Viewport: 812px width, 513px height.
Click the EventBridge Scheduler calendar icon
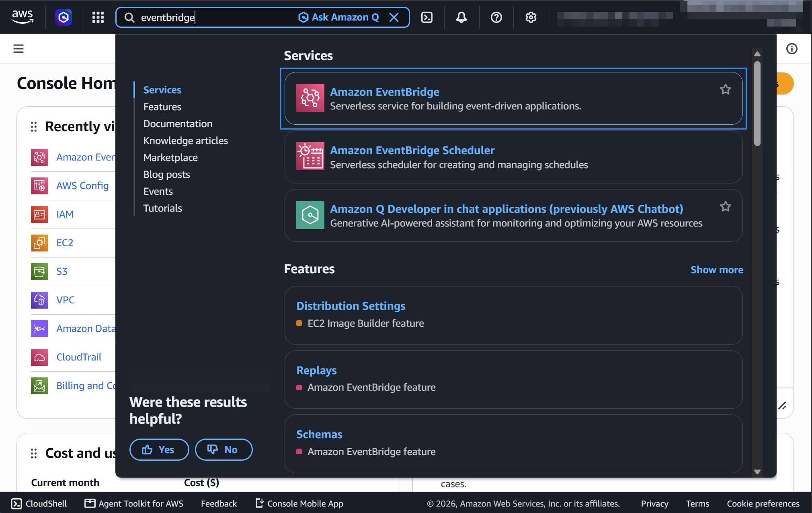click(310, 156)
